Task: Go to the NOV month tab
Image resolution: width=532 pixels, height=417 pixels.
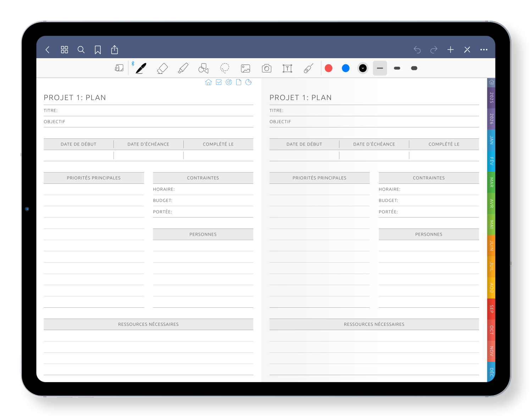Action: (x=491, y=351)
